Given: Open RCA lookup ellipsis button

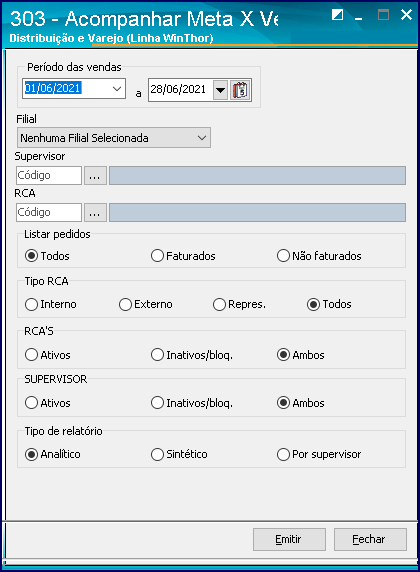Looking at the screenshot, I should [x=95, y=212].
